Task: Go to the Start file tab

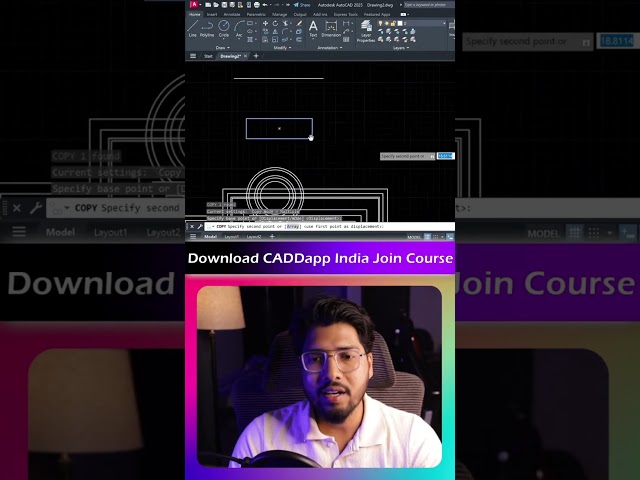Action: click(208, 56)
